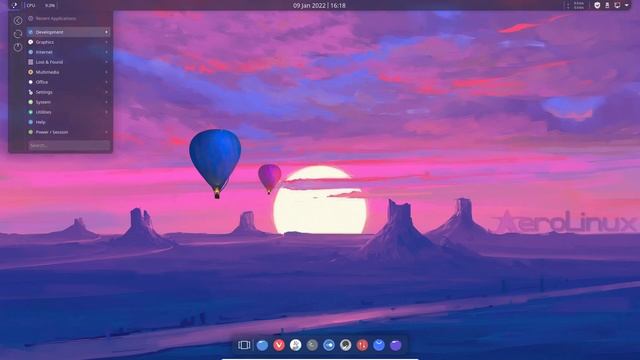The image size is (640, 360).
Task: Open the Settings category
Action: pyautogui.click(x=69, y=92)
